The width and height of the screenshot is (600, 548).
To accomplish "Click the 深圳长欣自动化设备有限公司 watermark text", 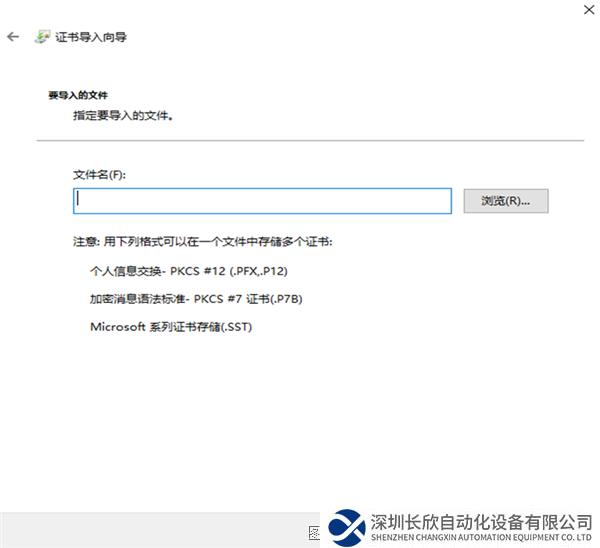I will pyautogui.click(x=481, y=521).
